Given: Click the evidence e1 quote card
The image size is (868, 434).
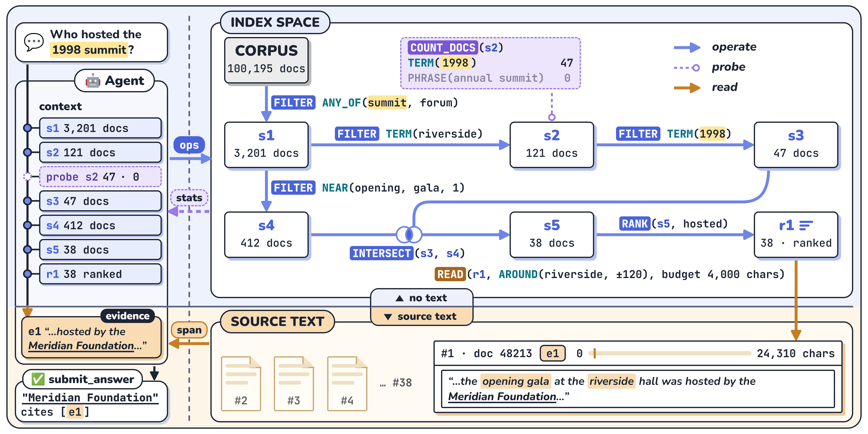Looking at the screenshot, I should point(91,338).
